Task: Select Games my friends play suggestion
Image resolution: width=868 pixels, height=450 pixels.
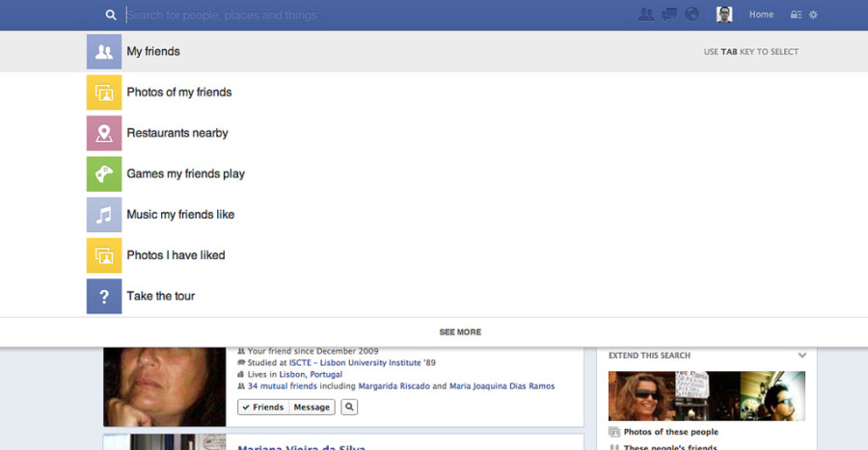Action: click(185, 174)
